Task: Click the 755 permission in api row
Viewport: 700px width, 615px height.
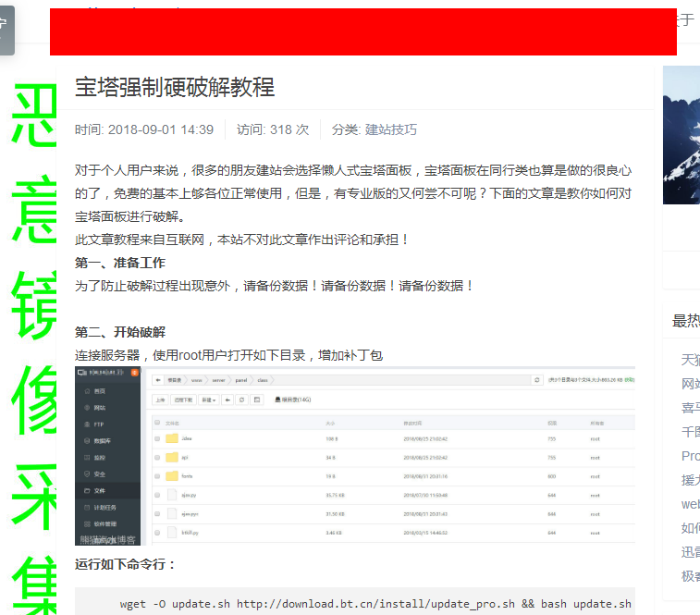Action: click(x=552, y=458)
